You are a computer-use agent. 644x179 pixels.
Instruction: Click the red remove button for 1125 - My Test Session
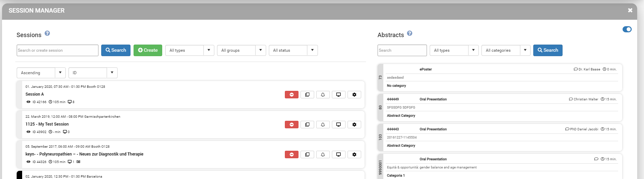coord(292,125)
